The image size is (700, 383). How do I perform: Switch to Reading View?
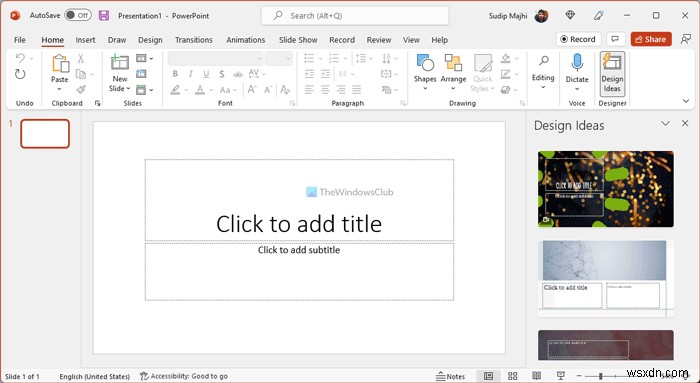coord(537,376)
